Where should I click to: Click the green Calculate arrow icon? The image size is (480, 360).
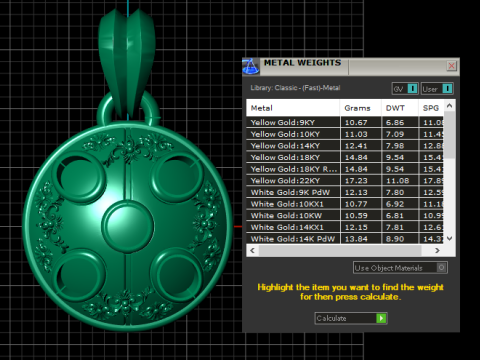[381, 318]
